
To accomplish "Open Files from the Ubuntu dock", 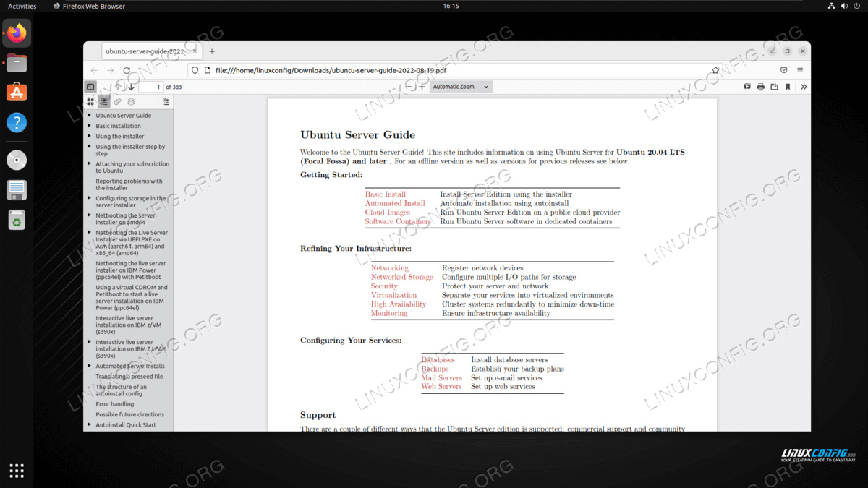I will pyautogui.click(x=17, y=63).
